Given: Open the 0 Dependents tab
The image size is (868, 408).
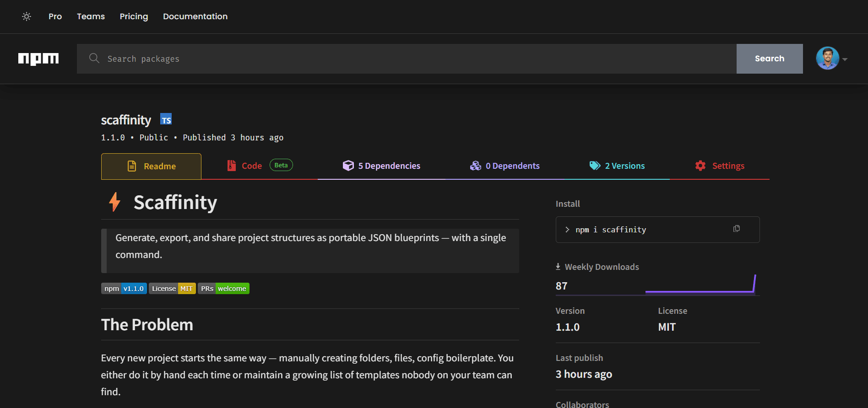Looking at the screenshot, I should (x=505, y=166).
